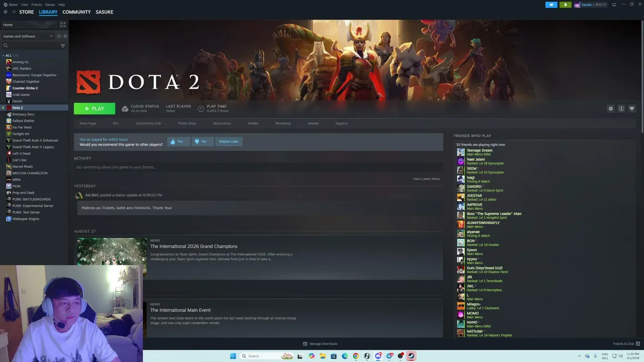Open the SASUKE profile tab

tap(104, 12)
